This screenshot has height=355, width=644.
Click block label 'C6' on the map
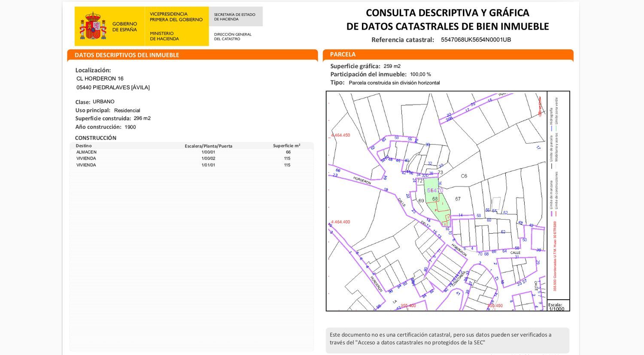click(x=464, y=176)
